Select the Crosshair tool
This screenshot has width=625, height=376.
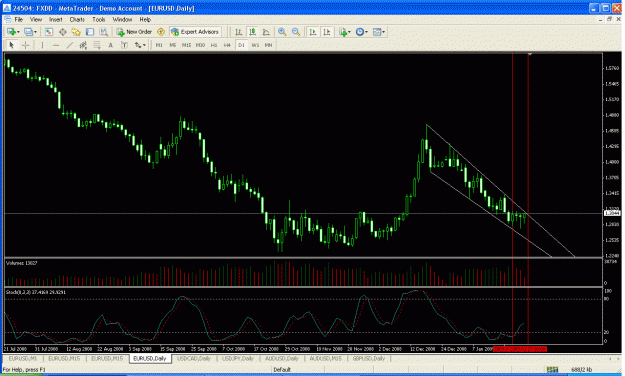(x=26, y=45)
